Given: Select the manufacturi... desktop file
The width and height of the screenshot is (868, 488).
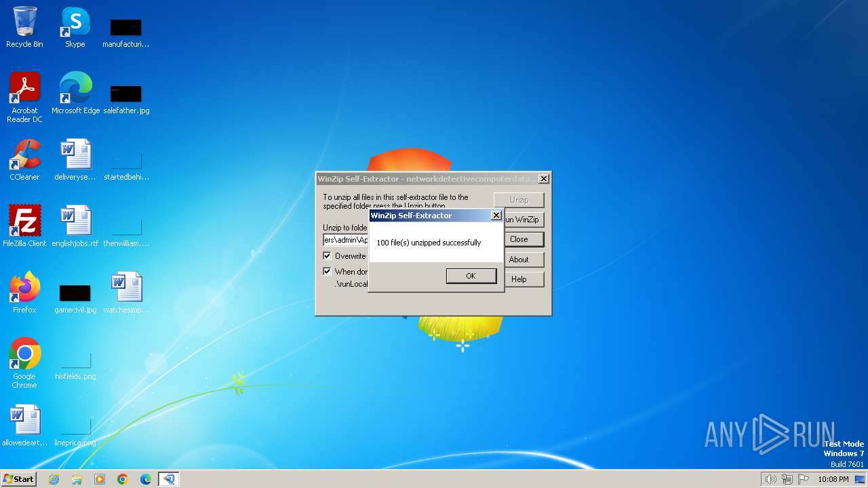Looking at the screenshot, I should tap(126, 32).
